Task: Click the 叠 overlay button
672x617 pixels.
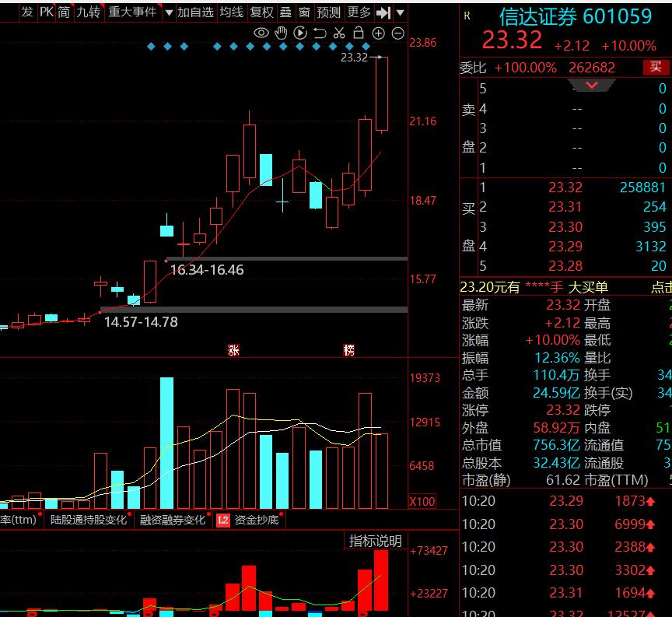Action: [285, 12]
